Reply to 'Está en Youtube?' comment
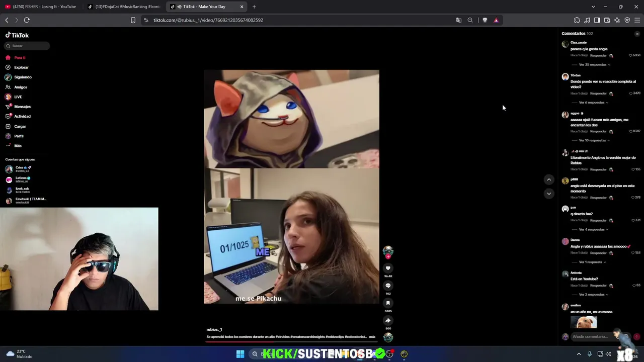Viewport: 644px width, 362px height. pyautogui.click(x=598, y=286)
